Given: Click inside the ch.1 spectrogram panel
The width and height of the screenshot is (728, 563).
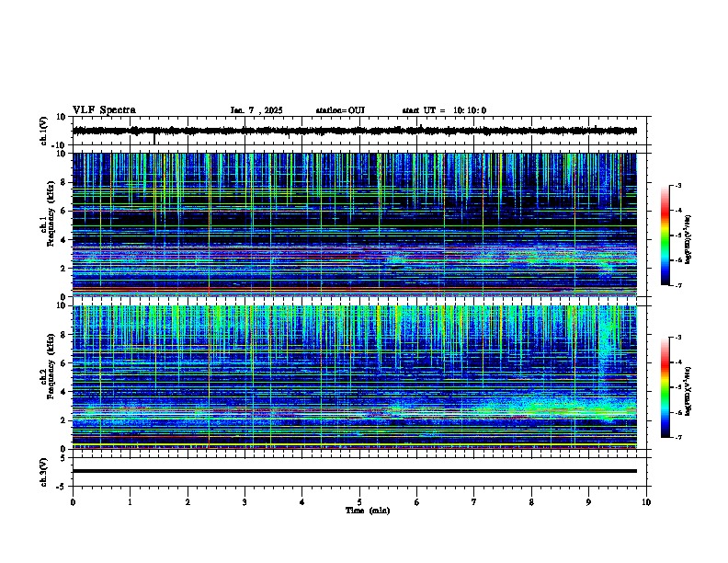Looking at the screenshot, I should click(x=354, y=224).
